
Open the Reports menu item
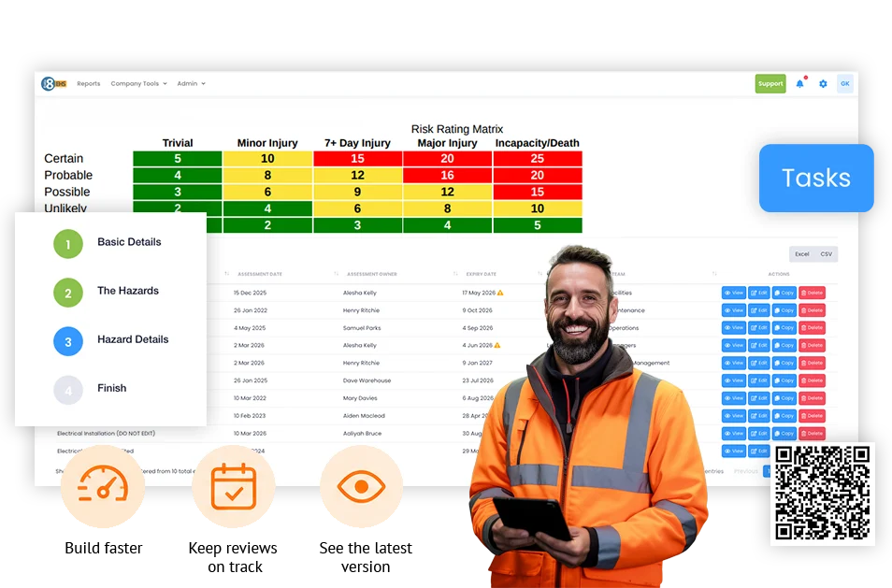tap(88, 83)
